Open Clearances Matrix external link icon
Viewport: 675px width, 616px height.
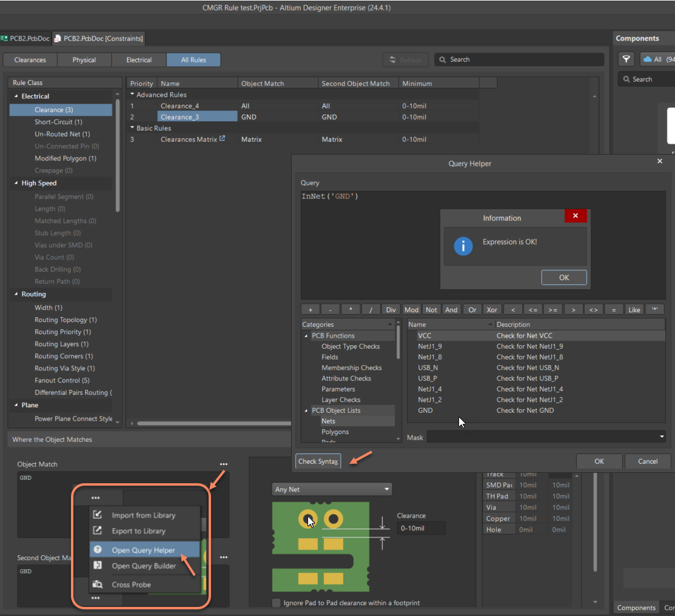coord(222,139)
